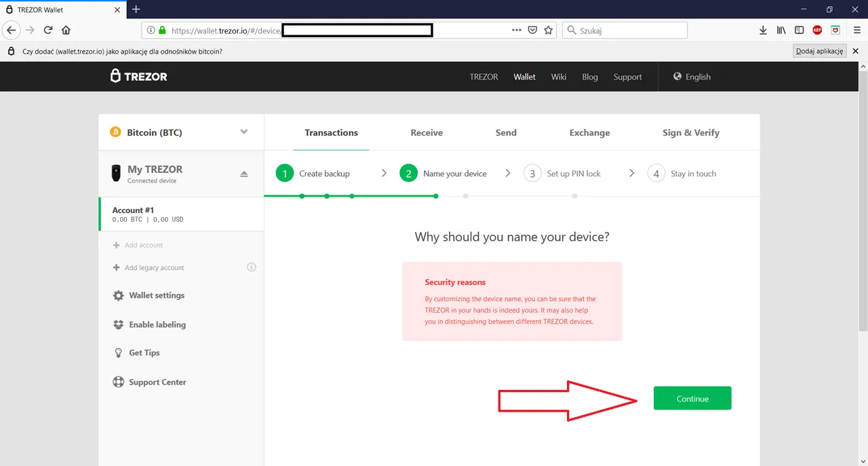The height and width of the screenshot is (466, 868).
Task: Open site information icon in address bar
Action: tap(151, 31)
